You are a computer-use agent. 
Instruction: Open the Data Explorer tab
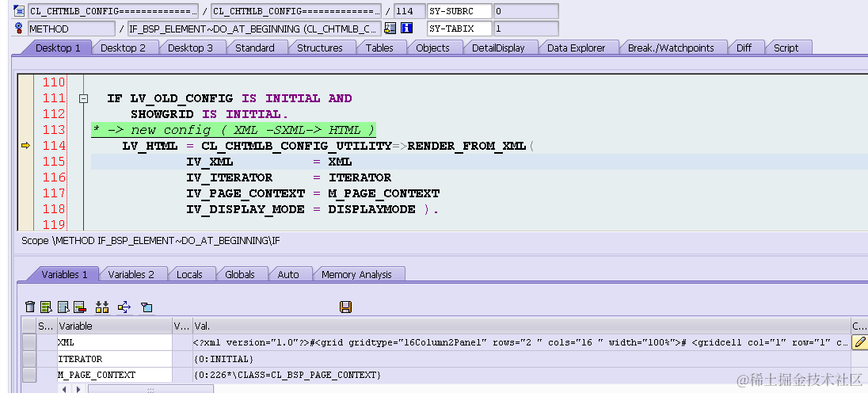coord(577,48)
